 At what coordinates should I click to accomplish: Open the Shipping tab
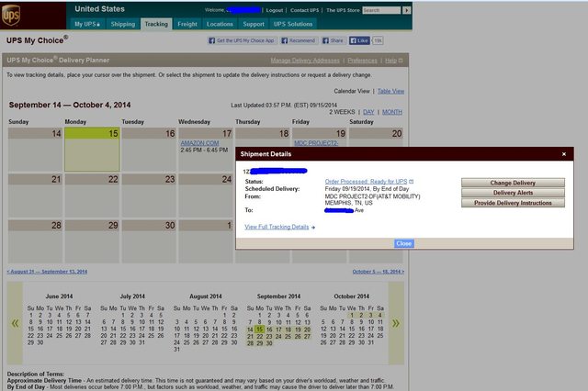122,24
